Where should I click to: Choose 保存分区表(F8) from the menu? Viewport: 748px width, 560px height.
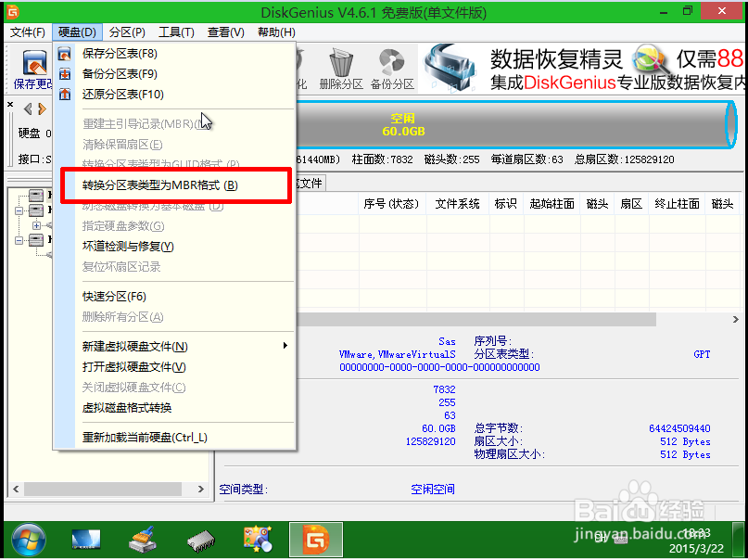pos(174,54)
